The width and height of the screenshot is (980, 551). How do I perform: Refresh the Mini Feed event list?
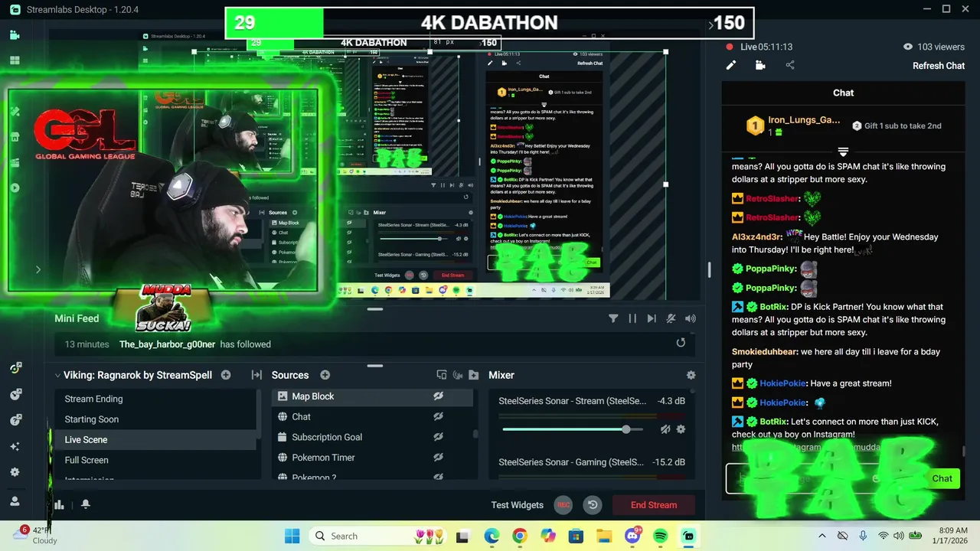681,343
